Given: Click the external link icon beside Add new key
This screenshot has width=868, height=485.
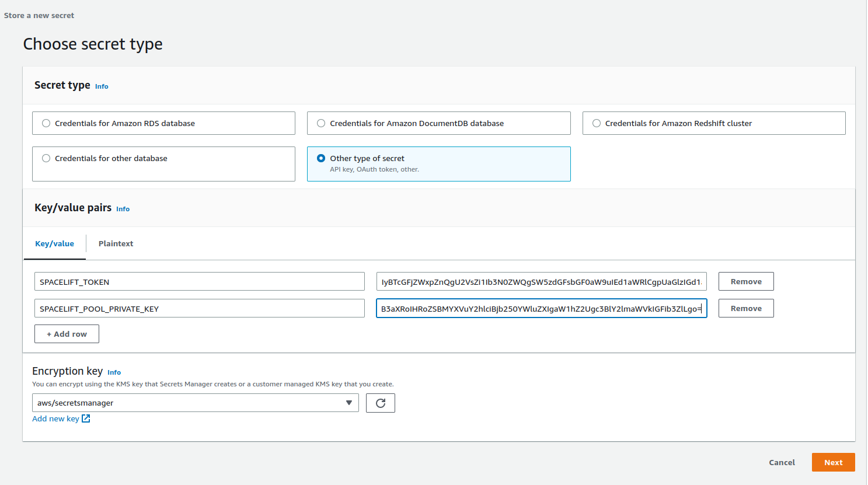Looking at the screenshot, I should (x=86, y=418).
